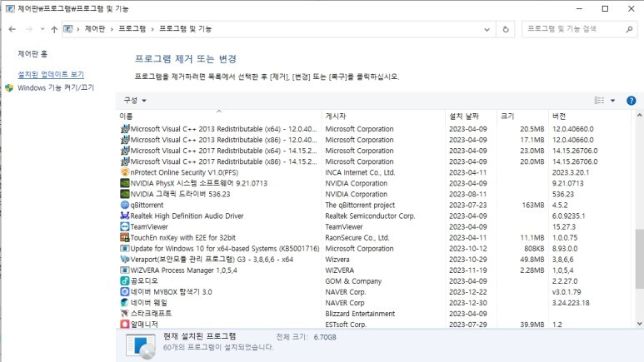Click the help question mark icon
The image size is (644, 362).
coord(632,101)
